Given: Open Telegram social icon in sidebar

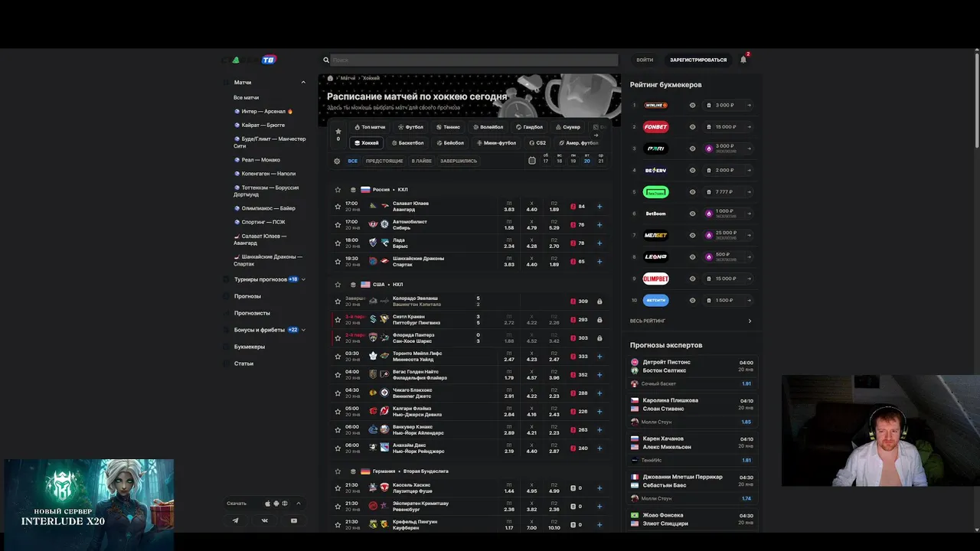Looking at the screenshot, I should [x=235, y=520].
